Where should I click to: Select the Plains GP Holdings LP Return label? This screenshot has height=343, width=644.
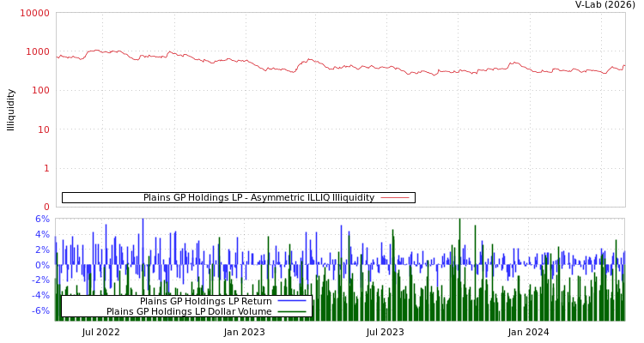tap(205, 302)
